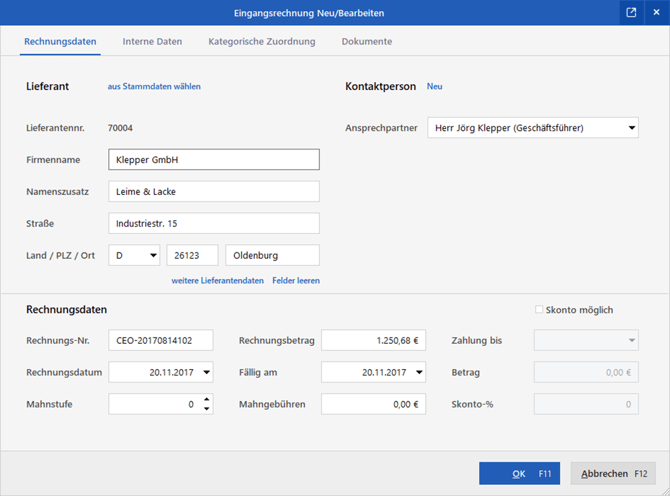Click the Firmenname input field

[x=213, y=160]
